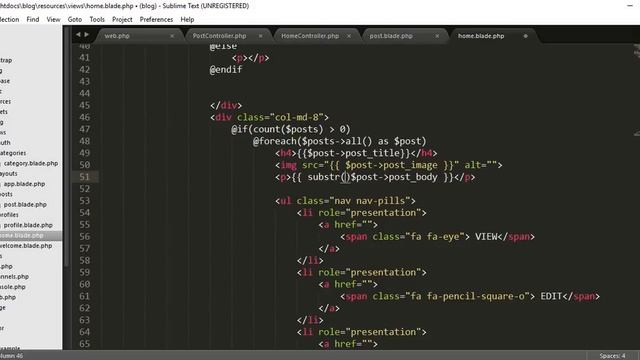Close the PostController.php tab

260,36
